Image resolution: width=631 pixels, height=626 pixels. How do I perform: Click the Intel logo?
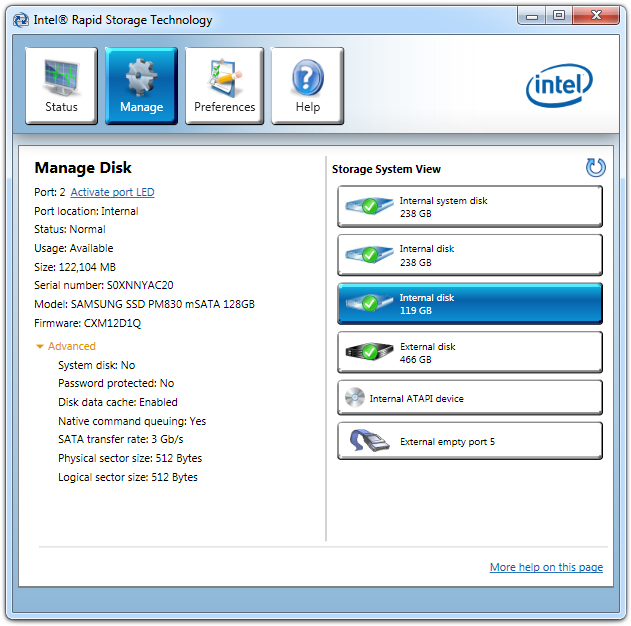click(x=559, y=85)
